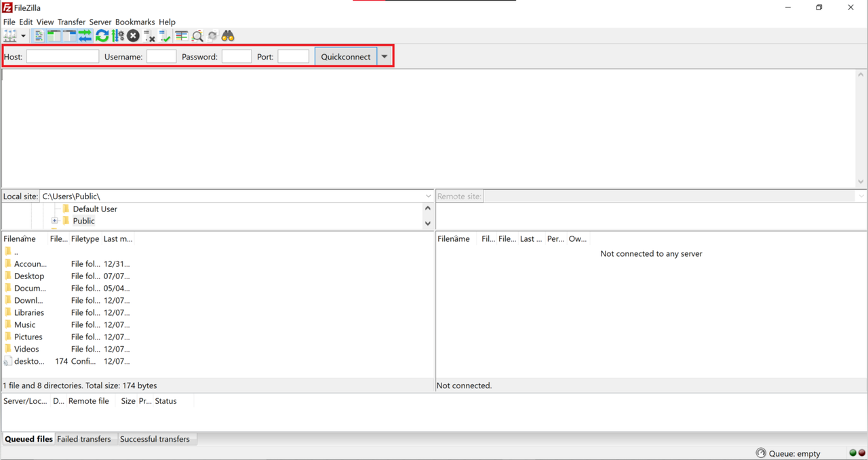This screenshot has height=460, width=868.
Task: Click the Password input field
Action: point(237,57)
